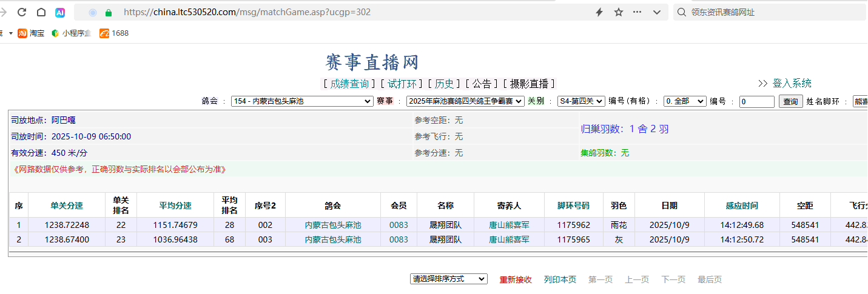Viewport: 868px width, 294px height.
Task: Open the three-dot more options icon
Action: tap(638, 12)
